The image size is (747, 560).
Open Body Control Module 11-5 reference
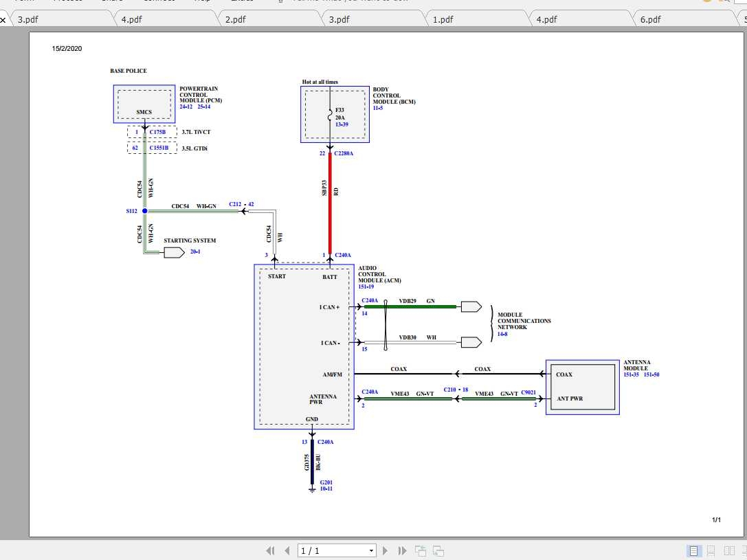378,109
